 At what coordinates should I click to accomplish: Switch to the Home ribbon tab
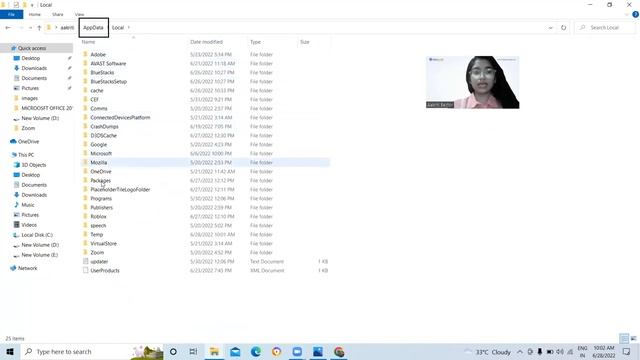(x=35, y=14)
